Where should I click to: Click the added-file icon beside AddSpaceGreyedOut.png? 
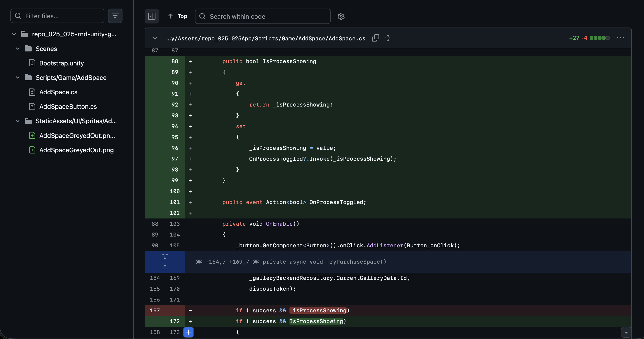[x=32, y=150]
